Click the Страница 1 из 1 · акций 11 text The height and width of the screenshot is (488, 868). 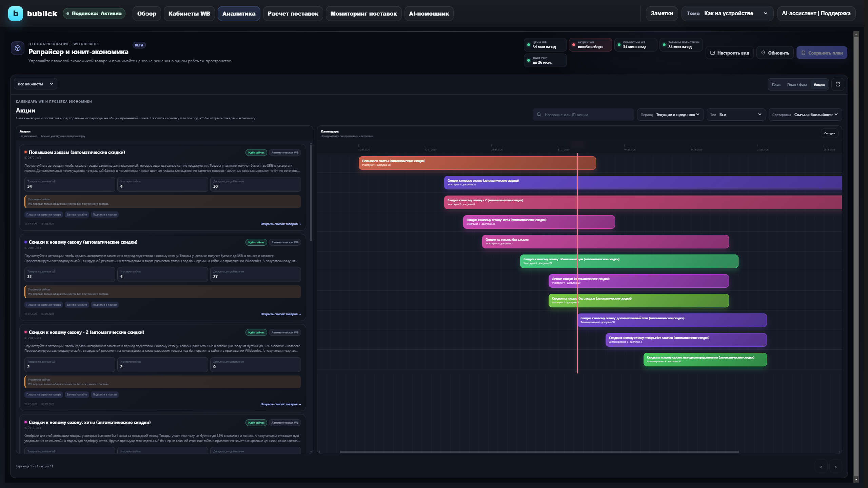[x=34, y=466]
